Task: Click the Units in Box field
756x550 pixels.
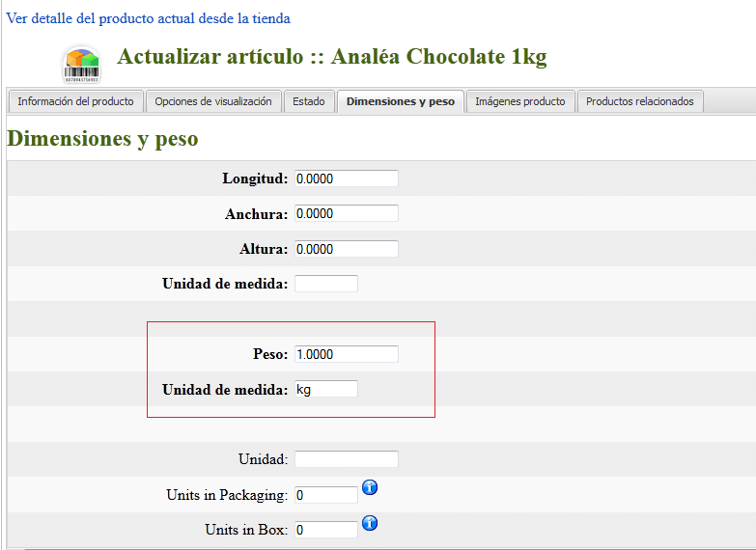Action: 326,530
